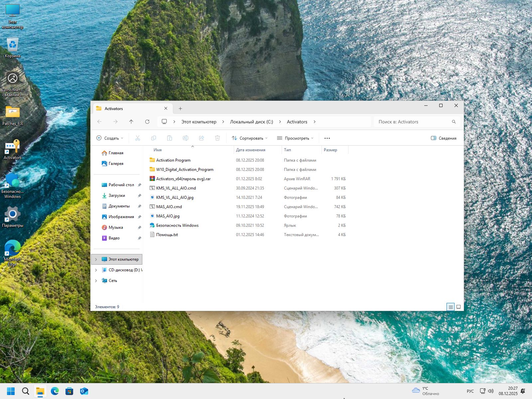Screen dimensions: 532x399
Task: Select Загрузки in the navigation pane
Action: [117, 196]
